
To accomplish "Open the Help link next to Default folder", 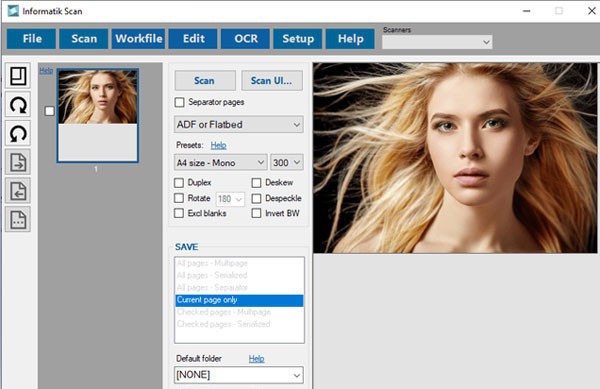I will tap(256, 359).
